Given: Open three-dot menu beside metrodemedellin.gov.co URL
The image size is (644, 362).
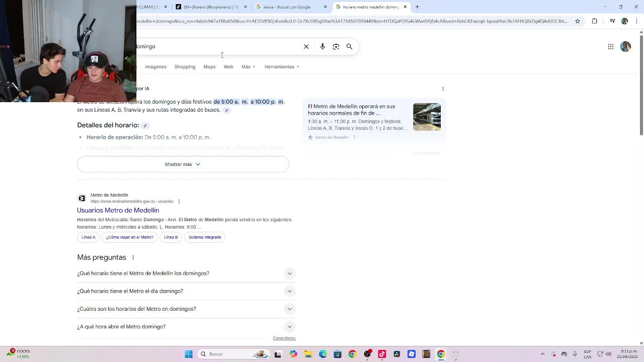Looking at the screenshot, I should [179, 202].
